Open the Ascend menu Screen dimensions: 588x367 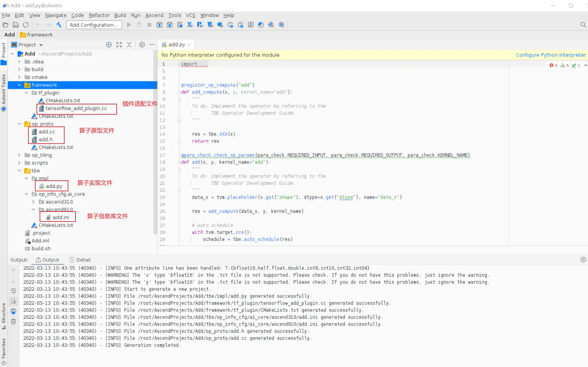[154, 15]
